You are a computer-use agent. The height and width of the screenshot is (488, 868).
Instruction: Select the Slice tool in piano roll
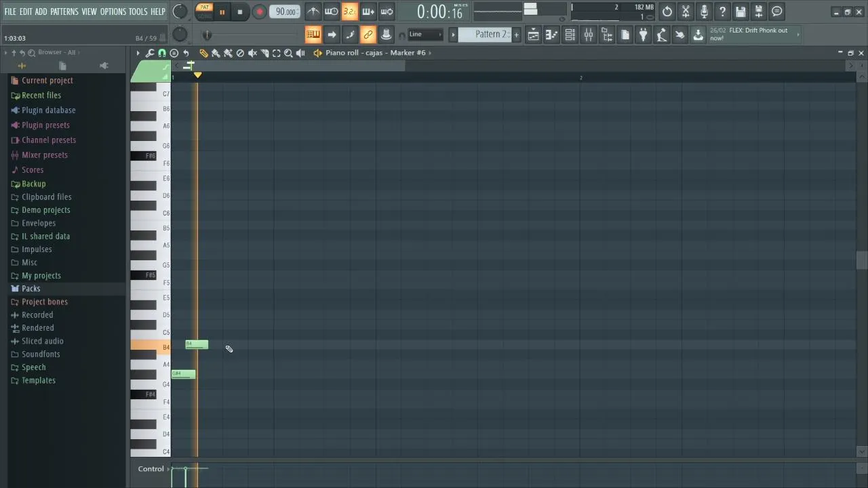(x=264, y=53)
